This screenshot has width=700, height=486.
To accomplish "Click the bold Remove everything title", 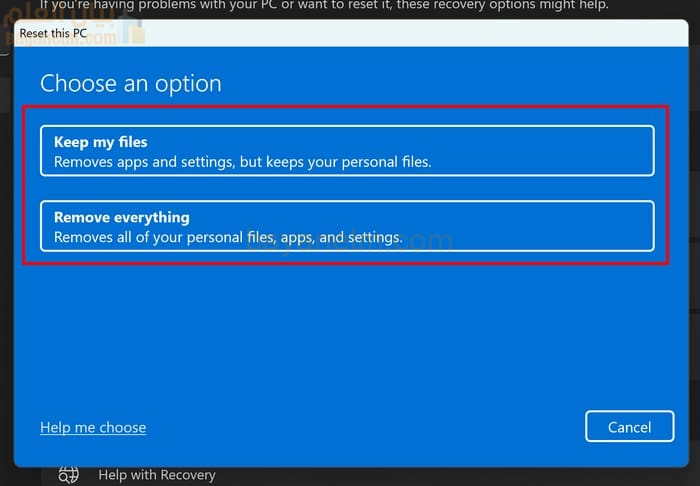I will (x=121, y=217).
